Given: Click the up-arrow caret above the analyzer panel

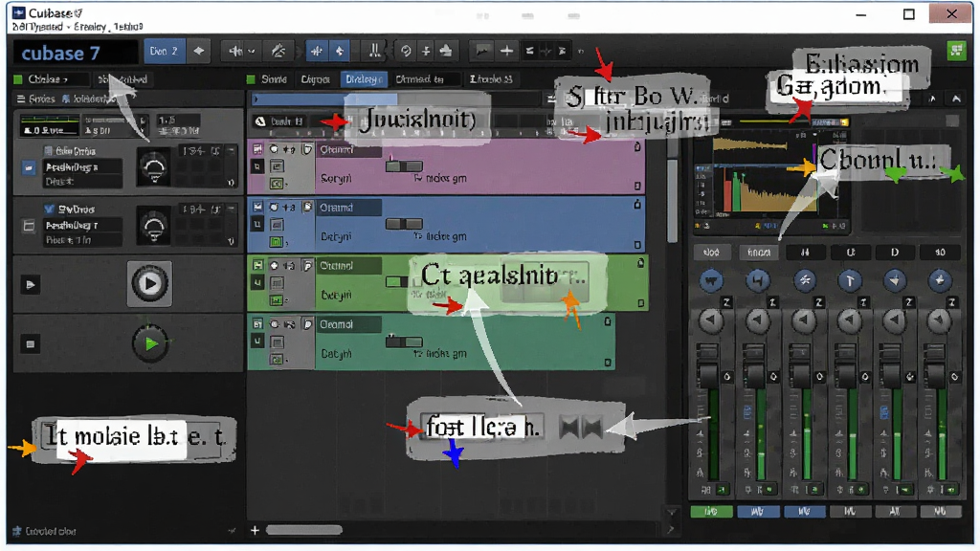Looking at the screenshot, I should click(956, 99).
